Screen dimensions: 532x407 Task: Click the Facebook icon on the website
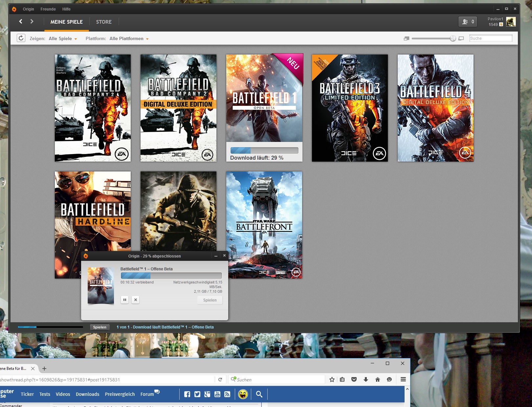pos(187,394)
